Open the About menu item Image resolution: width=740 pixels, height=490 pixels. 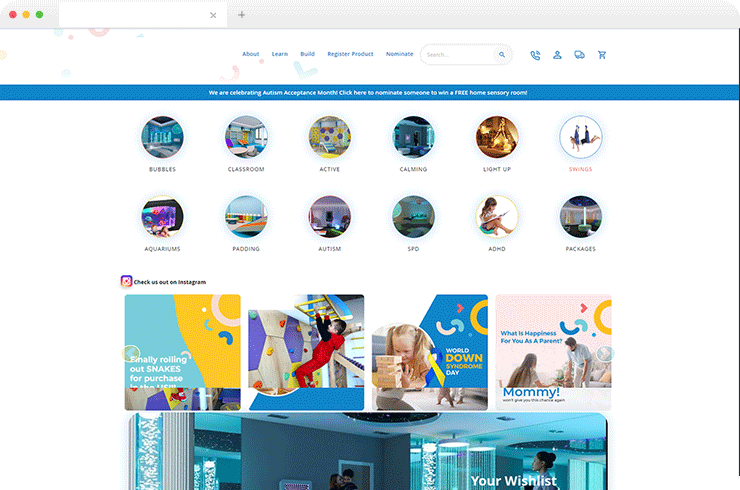tap(251, 54)
